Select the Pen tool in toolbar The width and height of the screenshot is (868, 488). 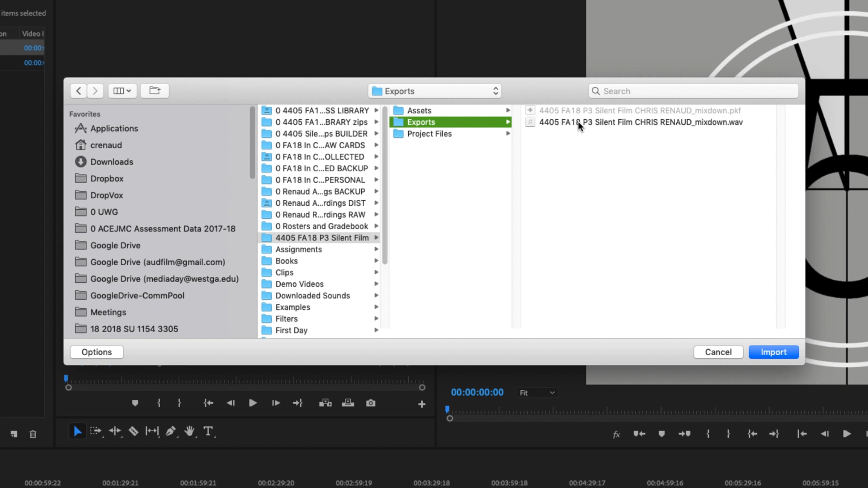click(x=170, y=431)
